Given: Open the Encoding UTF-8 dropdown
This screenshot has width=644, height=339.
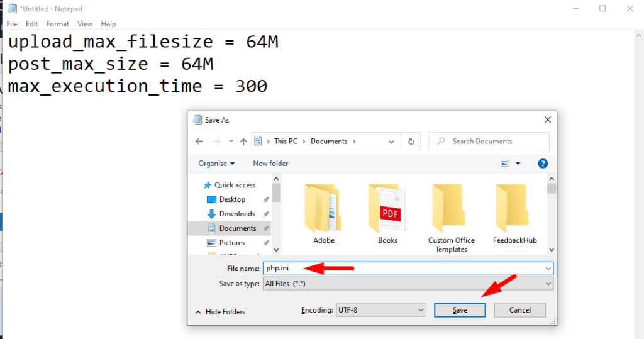Looking at the screenshot, I should [x=380, y=310].
